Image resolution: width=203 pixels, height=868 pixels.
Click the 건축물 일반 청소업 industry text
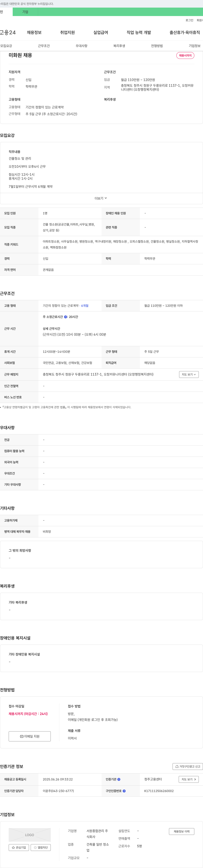[x=98, y=848]
